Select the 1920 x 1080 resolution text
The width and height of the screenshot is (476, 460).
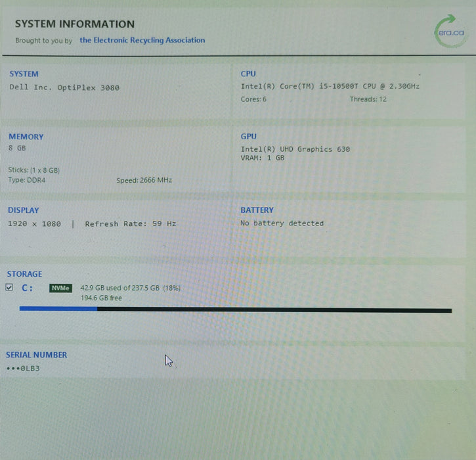(x=34, y=224)
